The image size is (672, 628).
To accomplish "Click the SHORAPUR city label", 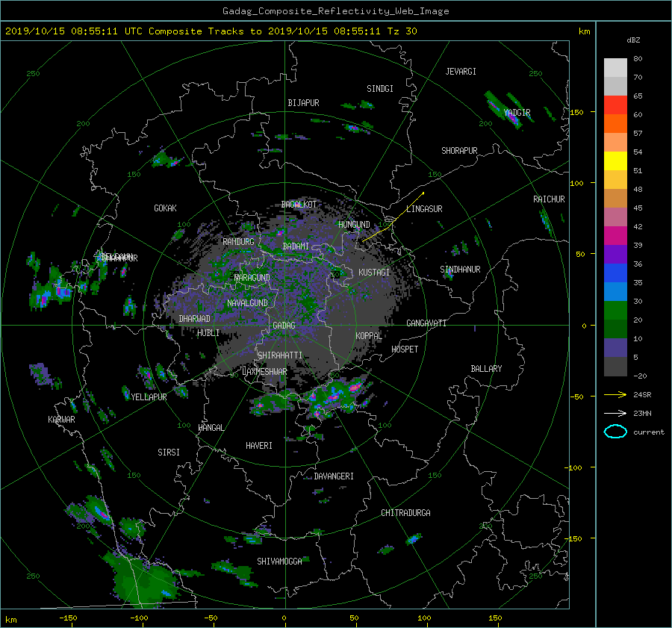I will [x=459, y=150].
